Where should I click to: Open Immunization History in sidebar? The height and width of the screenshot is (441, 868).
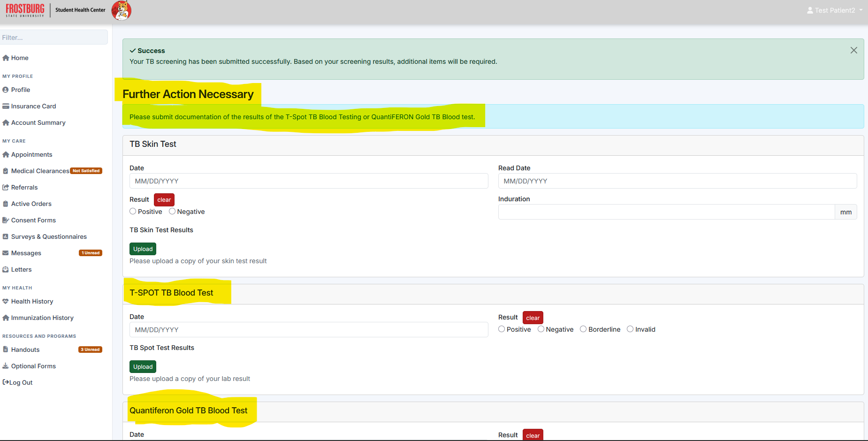point(38,318)
